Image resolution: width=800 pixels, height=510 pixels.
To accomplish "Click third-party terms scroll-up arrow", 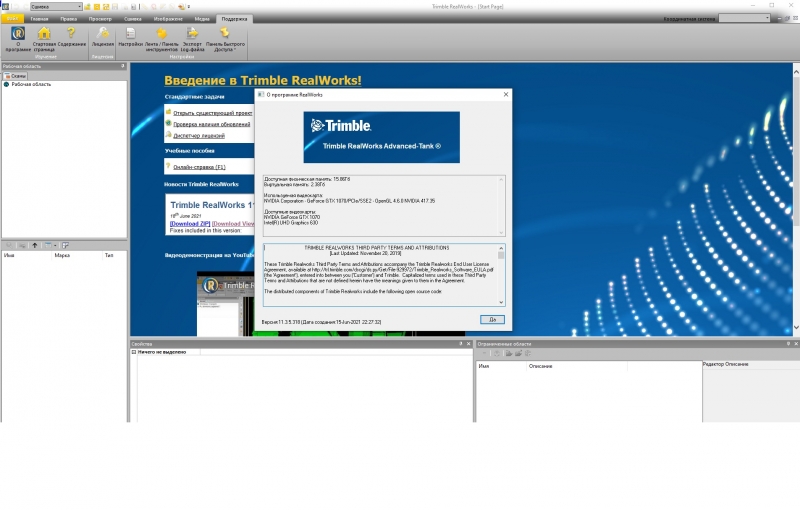I will coord(501,248).
